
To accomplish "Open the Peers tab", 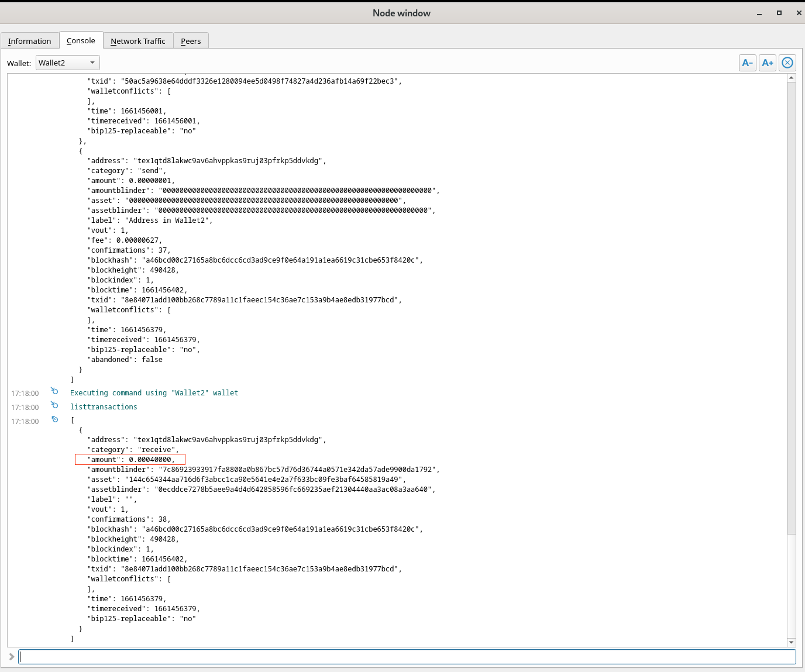I will point(191,40).
